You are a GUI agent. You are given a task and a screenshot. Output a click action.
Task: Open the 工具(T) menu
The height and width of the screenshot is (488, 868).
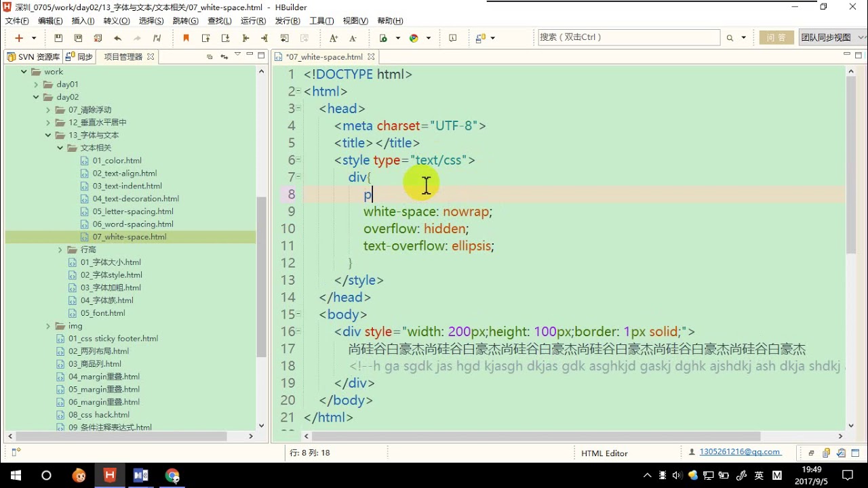[321, 21]
